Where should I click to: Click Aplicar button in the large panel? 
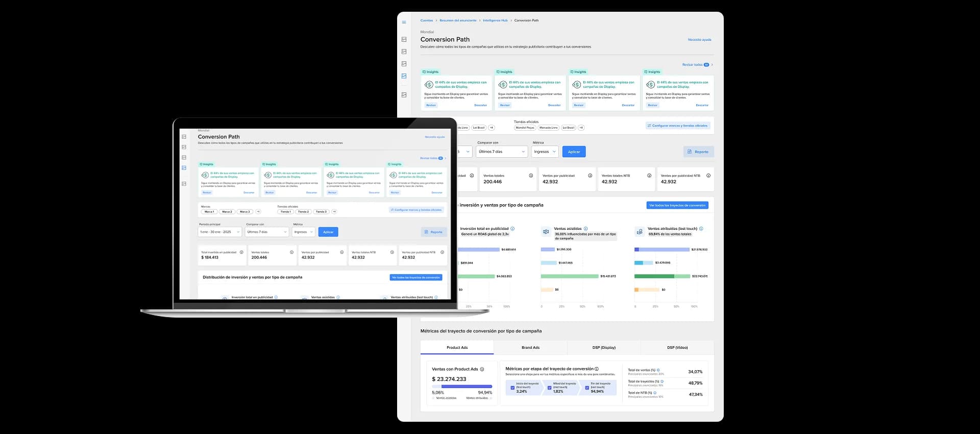point(574,152)
